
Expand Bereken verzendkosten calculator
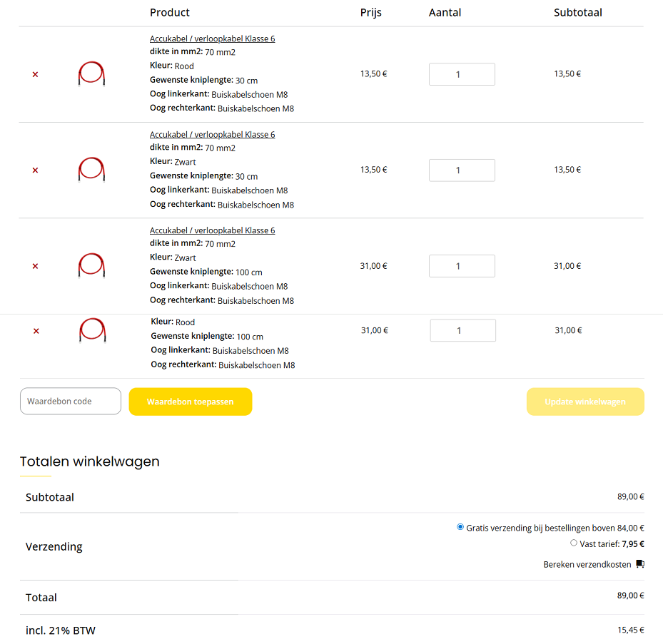(x=587, y=564)
